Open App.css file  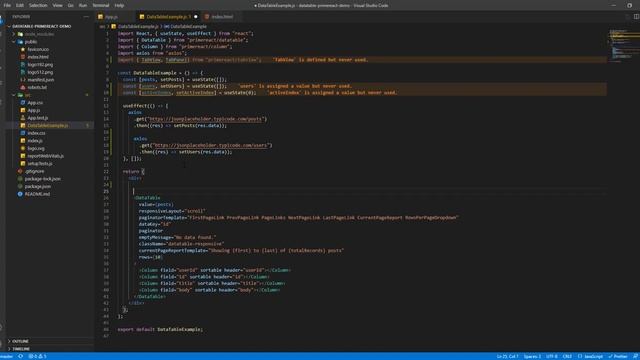click(x=35, y=103)
